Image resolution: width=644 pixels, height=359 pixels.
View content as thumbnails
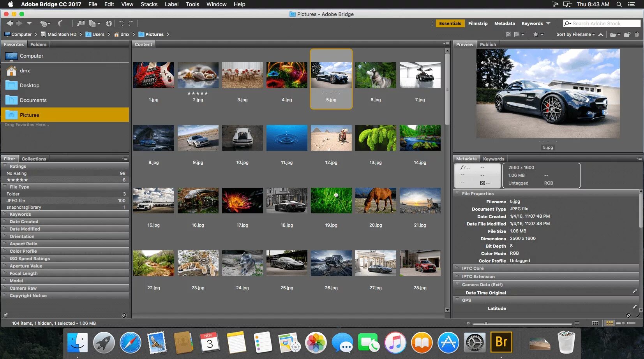point(610,323)
